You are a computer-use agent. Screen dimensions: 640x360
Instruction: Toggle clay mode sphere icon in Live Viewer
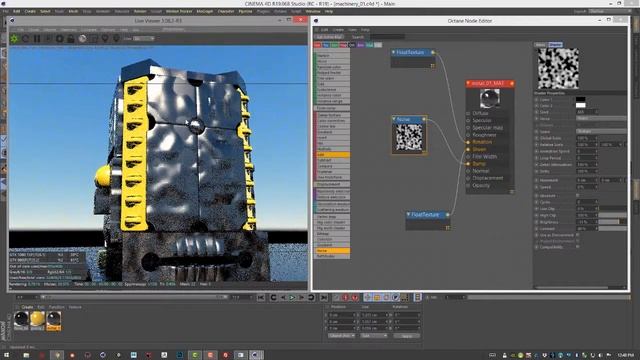[x=82, y=39]
